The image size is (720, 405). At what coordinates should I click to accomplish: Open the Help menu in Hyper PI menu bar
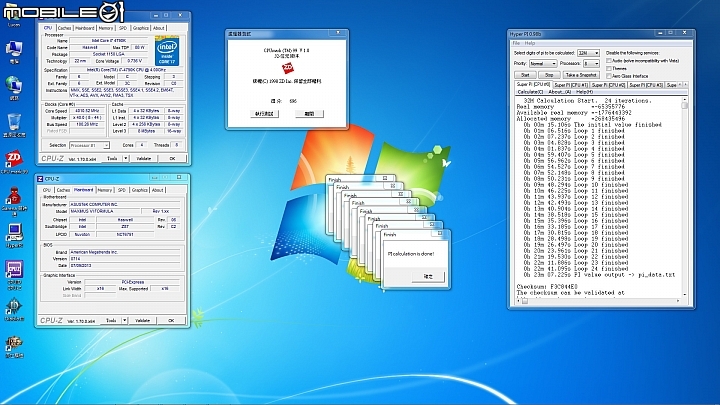(x=530, y=43)
